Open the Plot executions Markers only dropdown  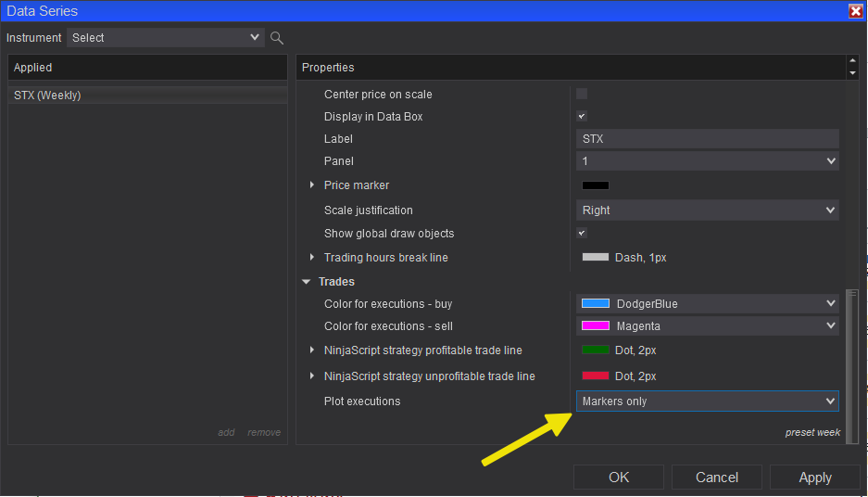708,401
